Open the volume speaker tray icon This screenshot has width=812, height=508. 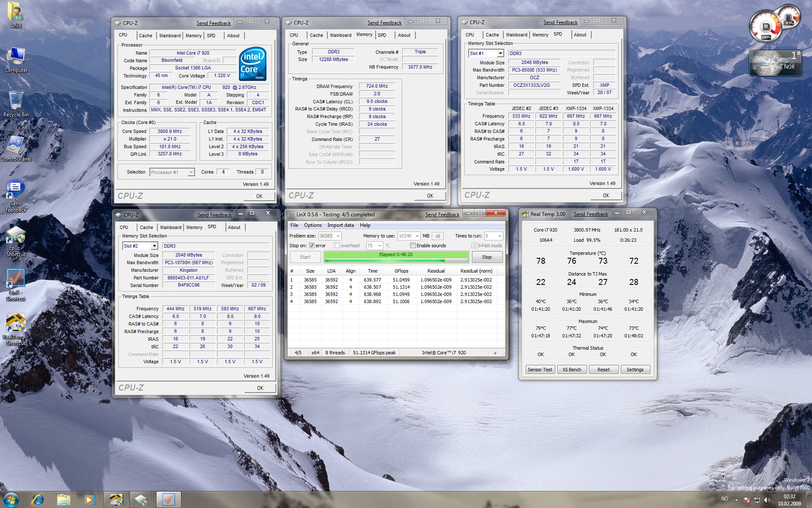click(767, 500)
